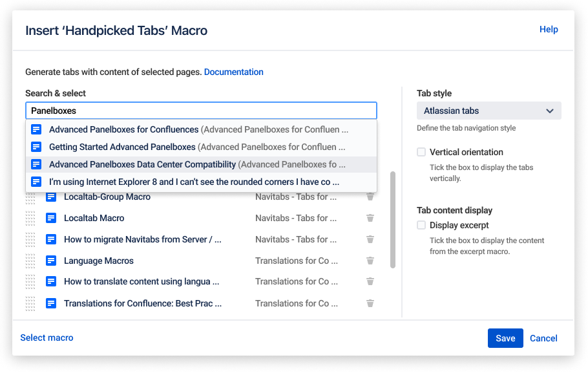Image resolution: width=588 pixels, height=375 pixels.
Task: Click the page icon beside Getting Started Advanced Panelboxes
Action: point(36,147)
